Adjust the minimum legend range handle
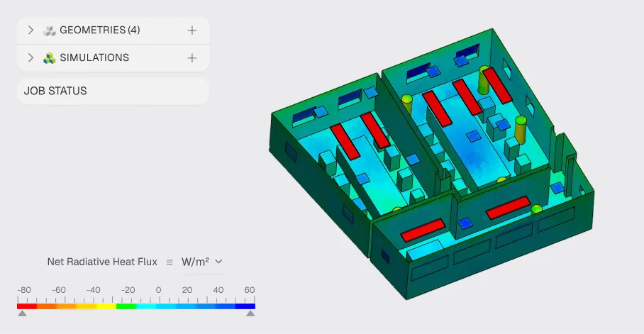This screenshot has width=644, height=334. 22,313
